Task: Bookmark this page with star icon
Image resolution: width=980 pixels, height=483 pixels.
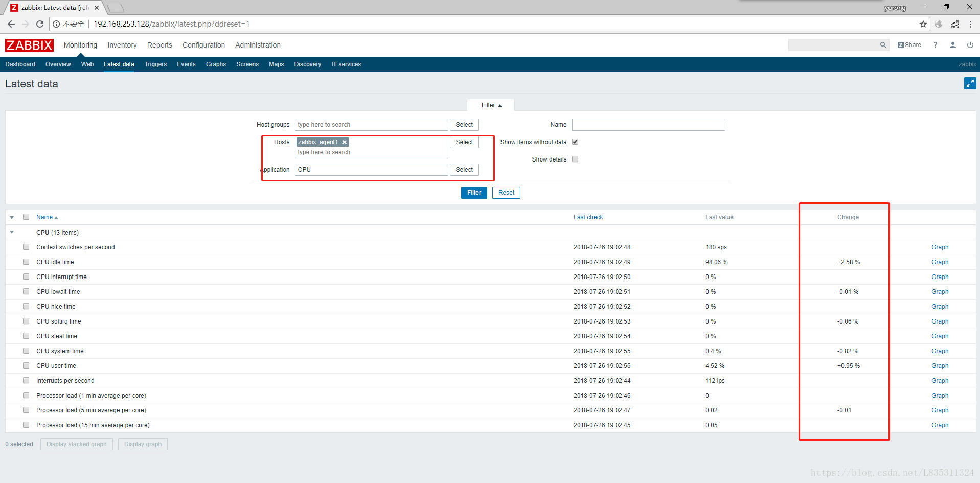Action: [x=923, y=24]
